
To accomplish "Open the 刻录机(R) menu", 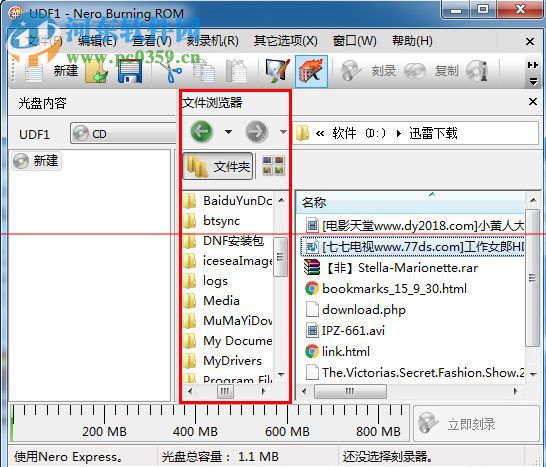I will [212, 41].
